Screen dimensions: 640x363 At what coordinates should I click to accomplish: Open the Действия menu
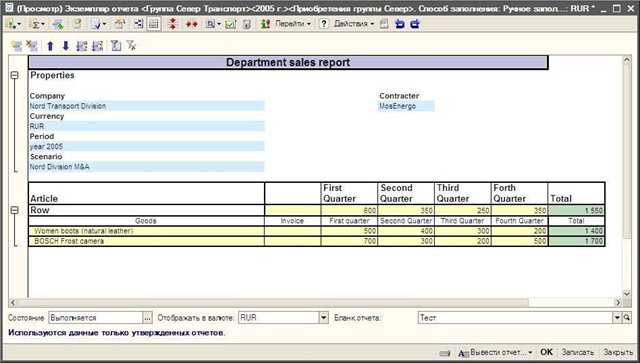[x=354, y=24]
